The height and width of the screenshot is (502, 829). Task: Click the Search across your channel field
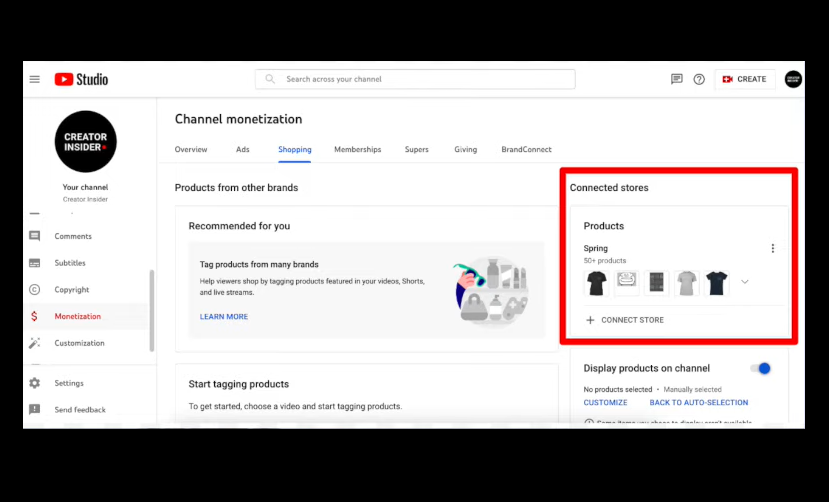point(415,79)
